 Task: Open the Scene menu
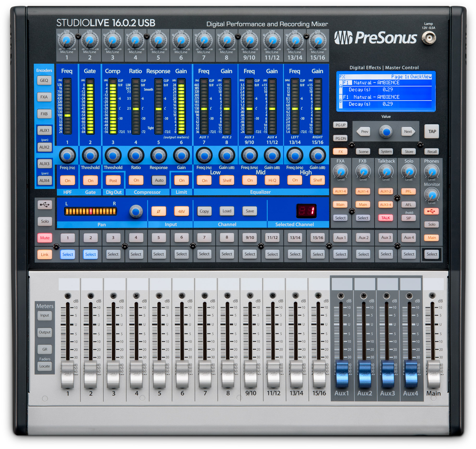coord(363,152)
